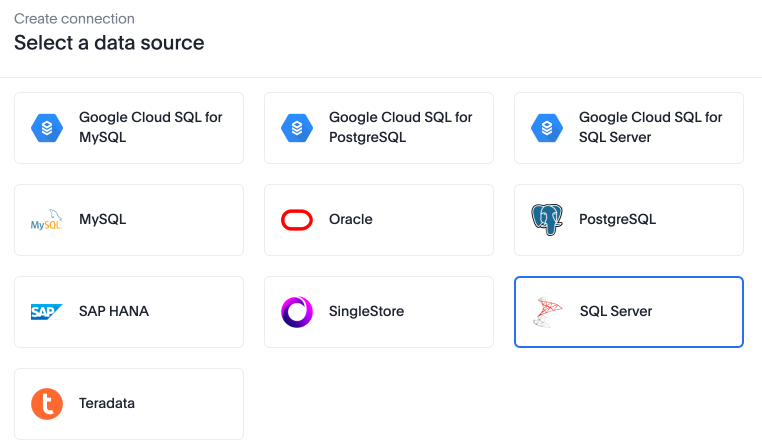
Task: Click the PostgreSQL elephant logo
Action: coord(547,220)
